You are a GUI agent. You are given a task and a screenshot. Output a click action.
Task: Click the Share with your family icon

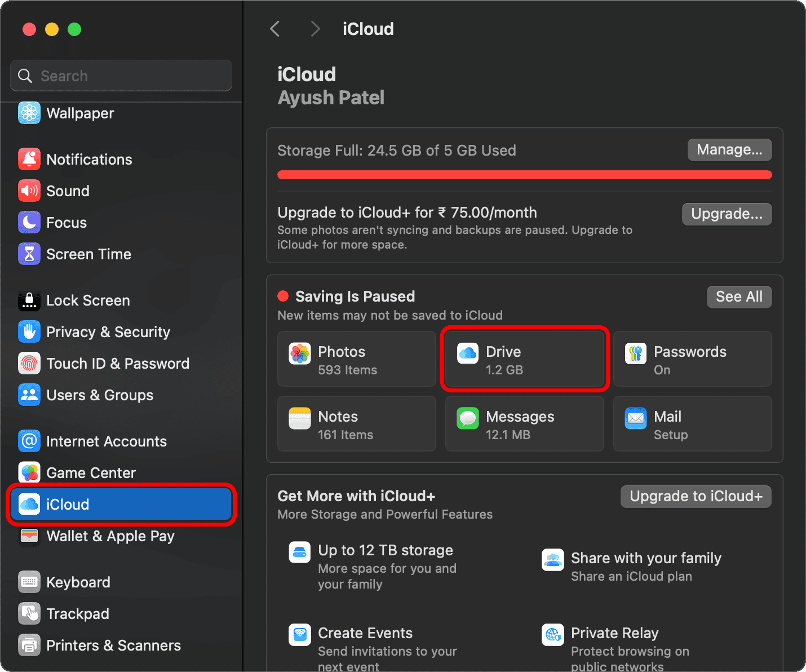[x=552, y=560]
